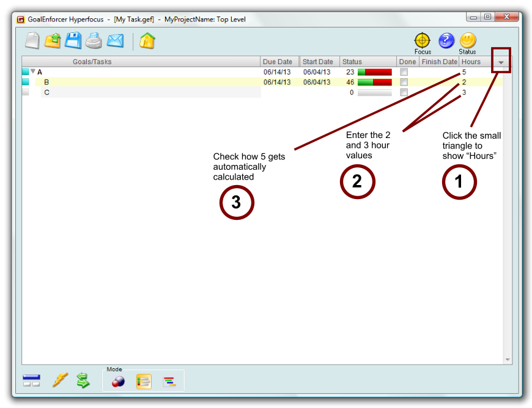
Task: Sort by the Due Date column header
Action: click(279, 62)
